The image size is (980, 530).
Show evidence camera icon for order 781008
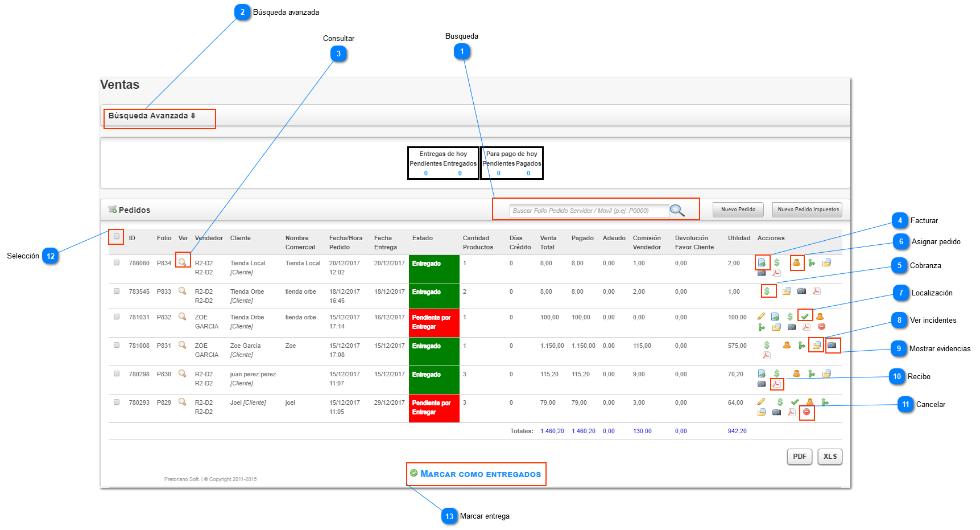point(832,345)
